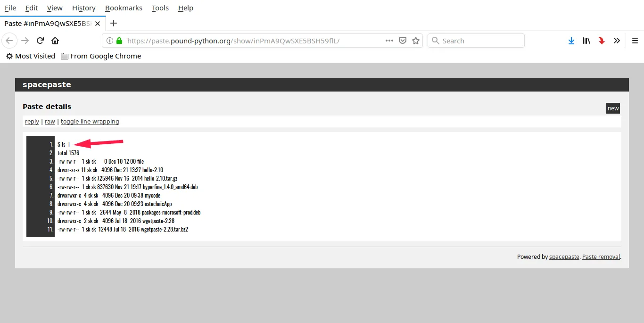The width and height of the screenshot is (644, 323).
Task: Click the browser Back arrow button
Action: (x=9, y=41)
